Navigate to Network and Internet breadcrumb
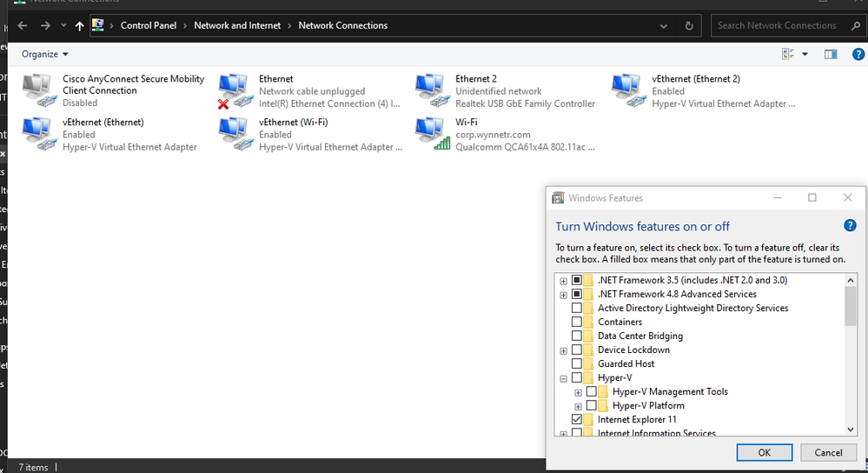 [237, 25]
